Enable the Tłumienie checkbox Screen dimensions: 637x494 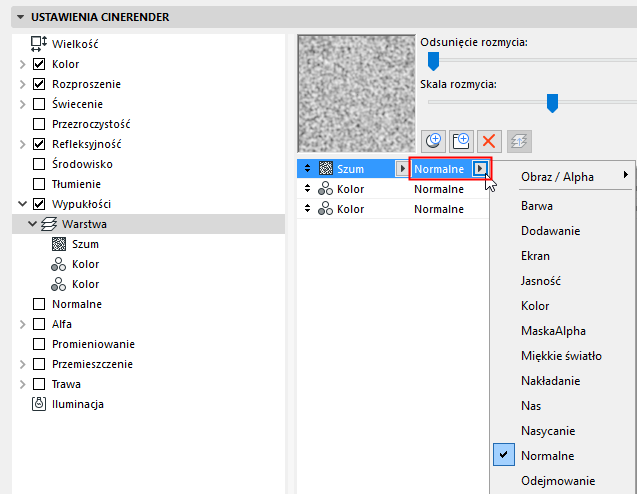[39, 184]
